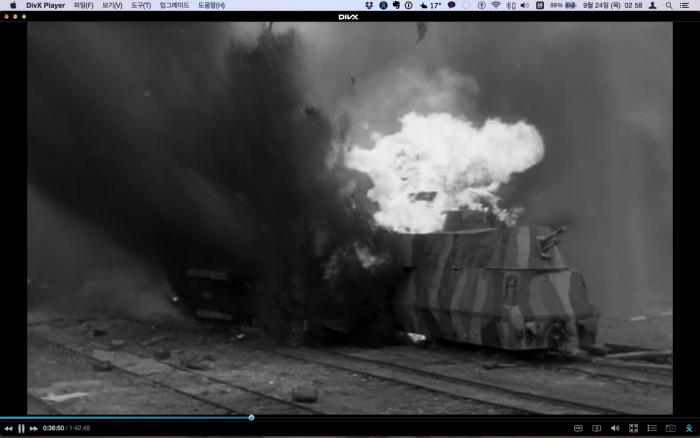The height and width of the screenshot is (438, 700).
Task: Expand the 도움말(H) menu
Action: pyautogui.click(x=211, y=5)
